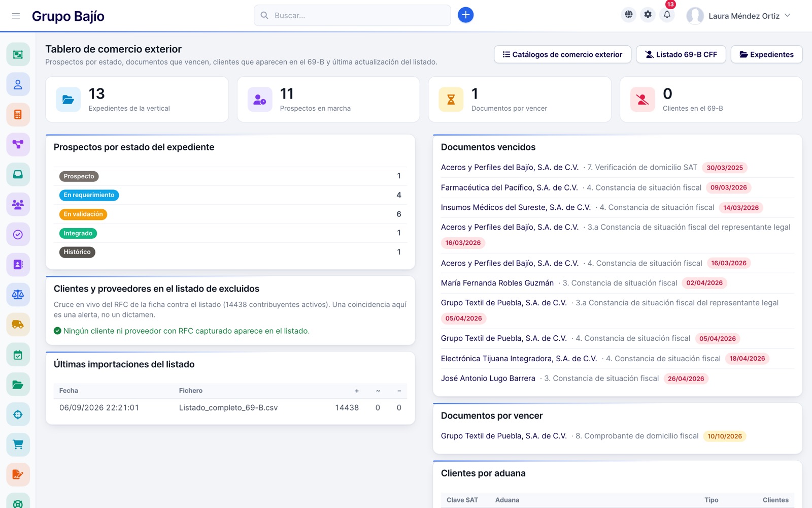Open the green dashboard sidebar icon

click(x=18, y=54)
